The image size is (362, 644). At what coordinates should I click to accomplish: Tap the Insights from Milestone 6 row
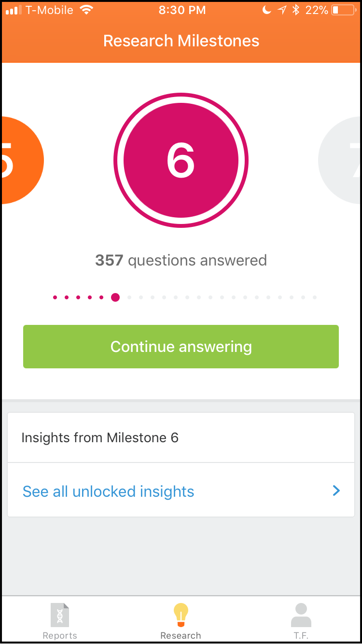pos(181,438)
